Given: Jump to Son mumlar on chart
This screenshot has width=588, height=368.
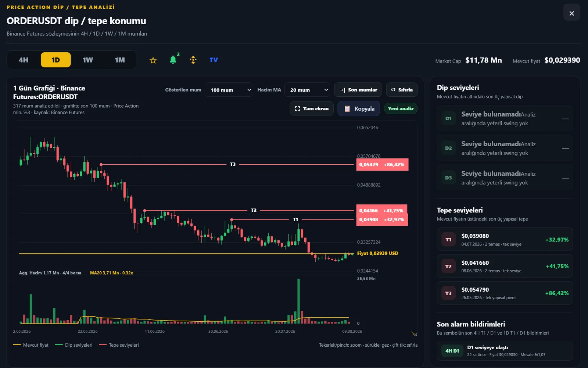Looking at the screenshot, I should (358, 90).
